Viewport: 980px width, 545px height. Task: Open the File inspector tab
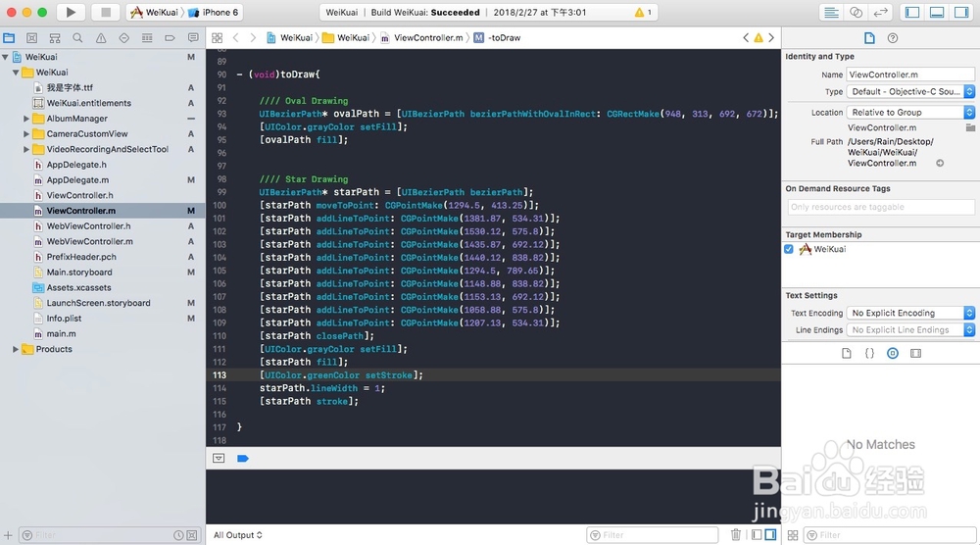click(x=869, y=38)
